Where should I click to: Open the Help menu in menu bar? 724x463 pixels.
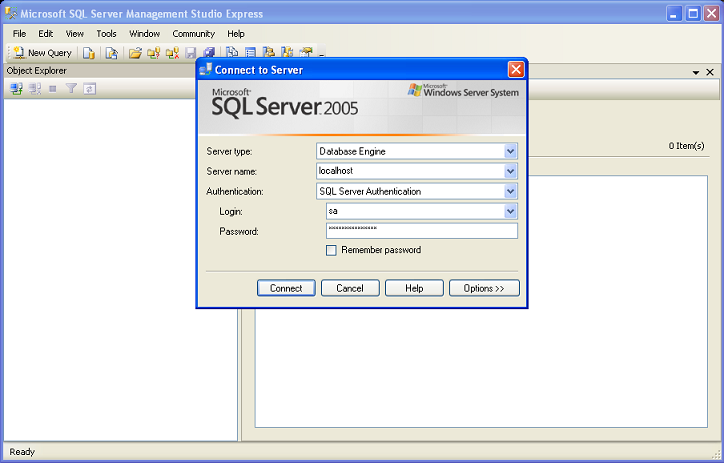pos(235,34)
